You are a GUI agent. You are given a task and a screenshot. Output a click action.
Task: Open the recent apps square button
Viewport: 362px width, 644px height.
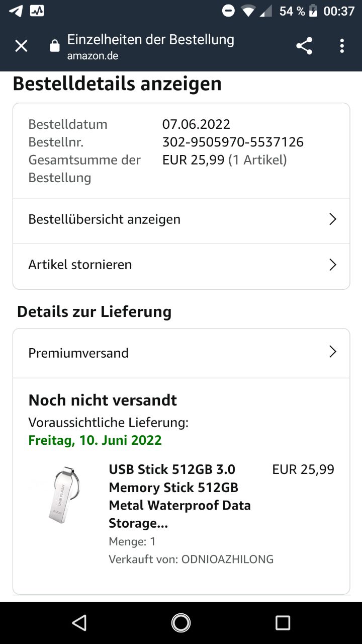(283, 623)
